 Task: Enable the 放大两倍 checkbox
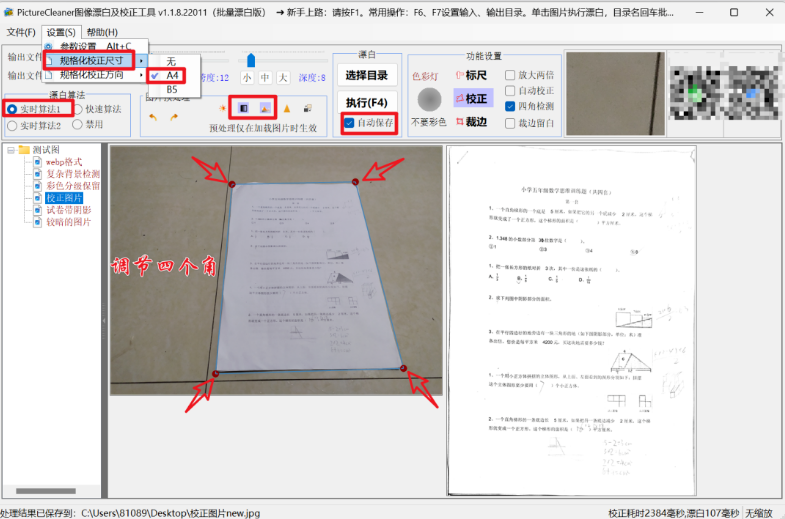(x=510, y=75)
